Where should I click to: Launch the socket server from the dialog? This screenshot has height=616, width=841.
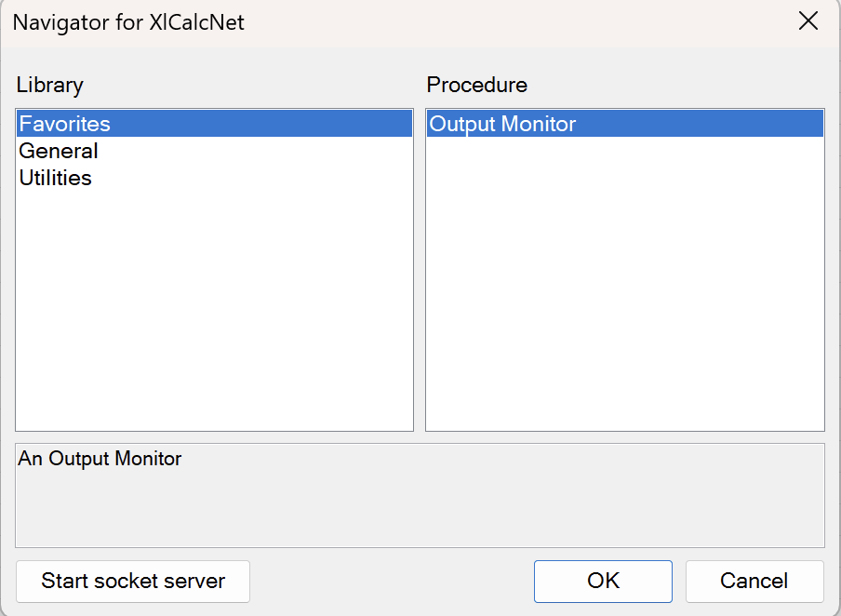(x=133, y=582)
